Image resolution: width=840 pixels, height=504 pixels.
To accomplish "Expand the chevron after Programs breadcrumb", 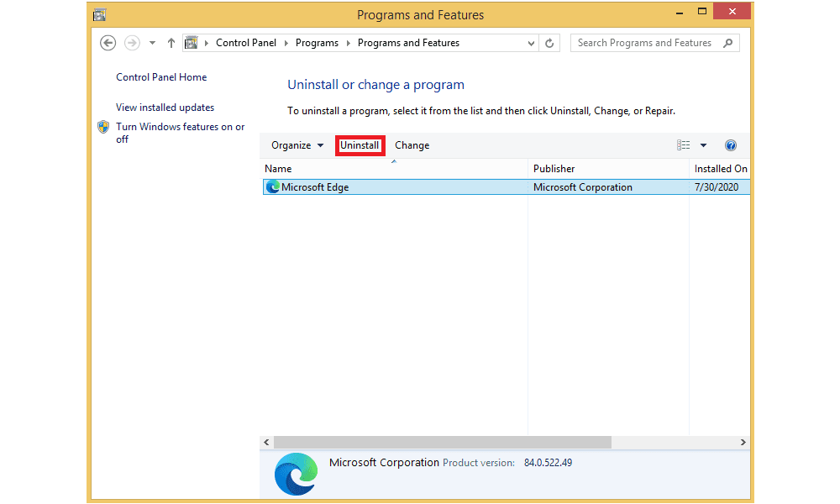I will pos(349,43).
